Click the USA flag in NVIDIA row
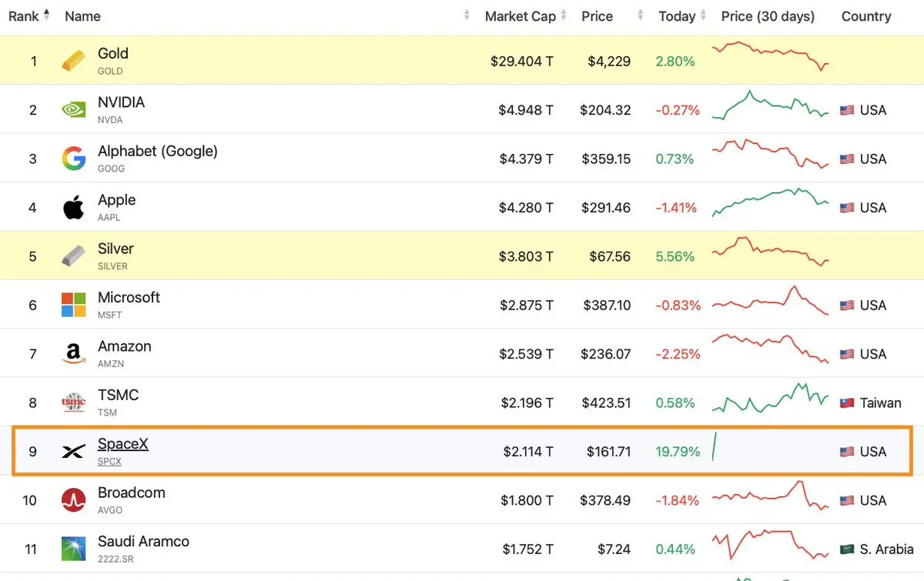 click(847, 110)
